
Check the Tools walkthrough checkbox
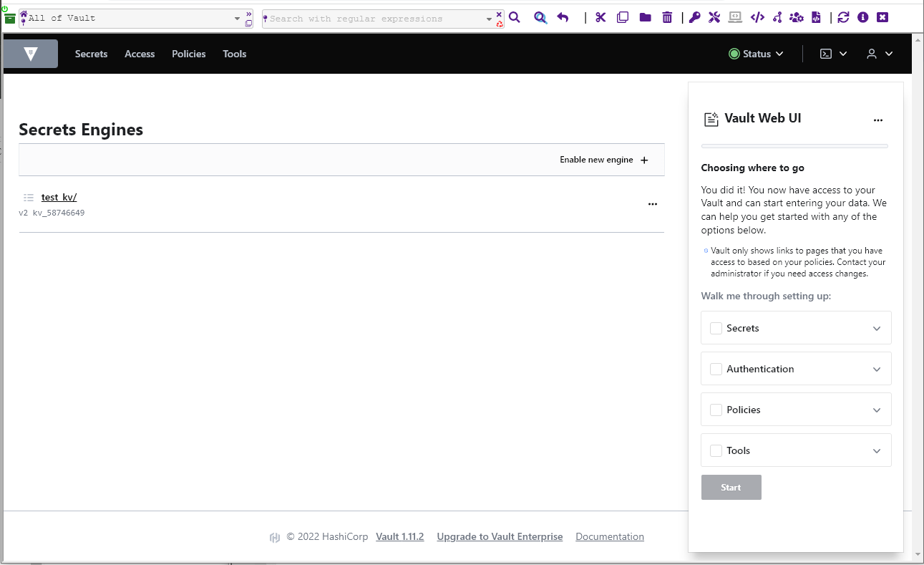click(x=716, y=450)
